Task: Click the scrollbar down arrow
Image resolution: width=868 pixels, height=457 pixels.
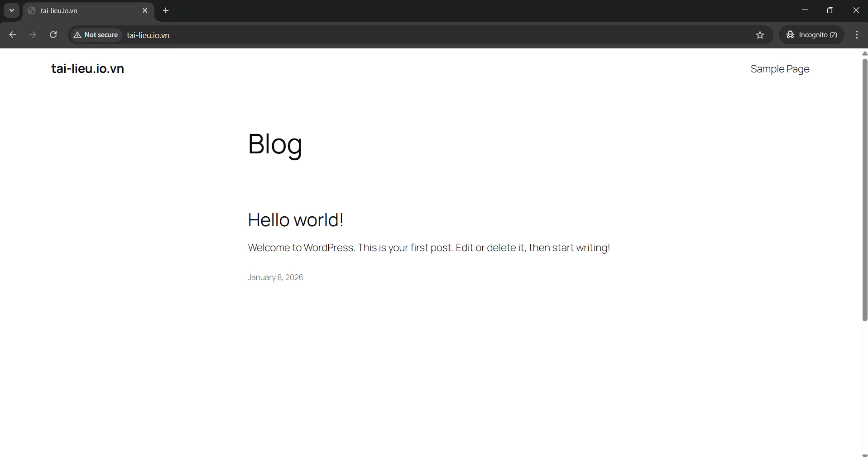Action: (x=864, y=454)
